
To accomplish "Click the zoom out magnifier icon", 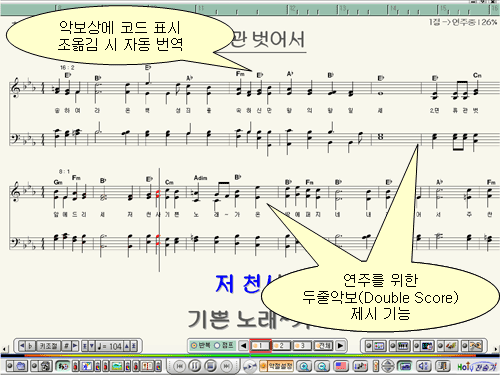I will (x=322, y=366).
